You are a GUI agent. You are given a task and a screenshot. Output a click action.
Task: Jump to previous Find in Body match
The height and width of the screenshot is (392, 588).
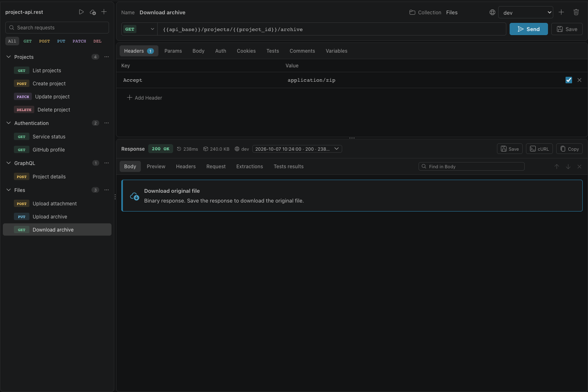557,167
